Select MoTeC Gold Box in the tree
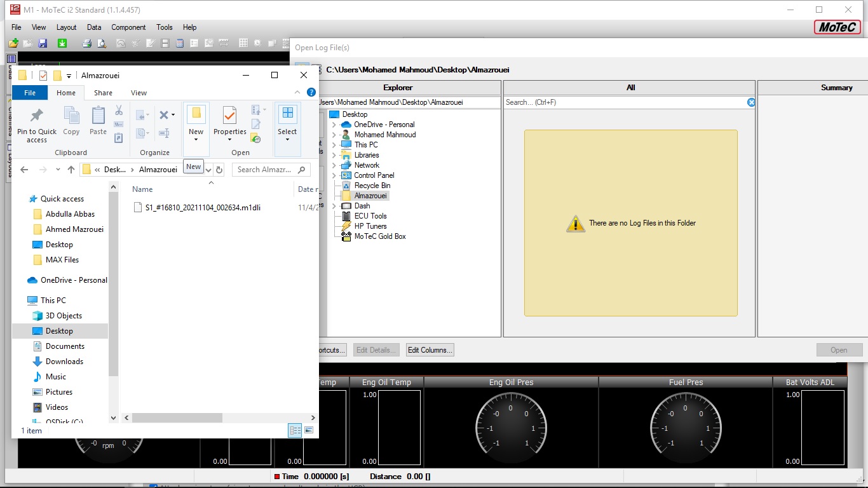 point(380,236)
